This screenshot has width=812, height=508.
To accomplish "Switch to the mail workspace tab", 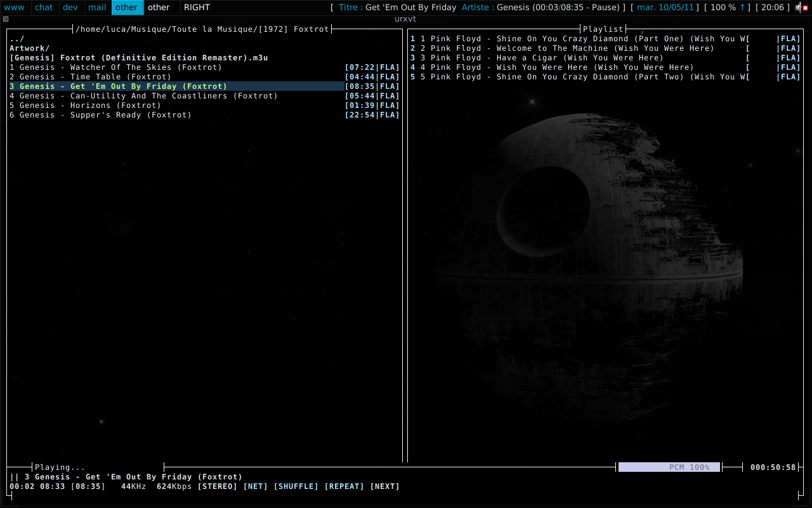I will pos(97,8).
